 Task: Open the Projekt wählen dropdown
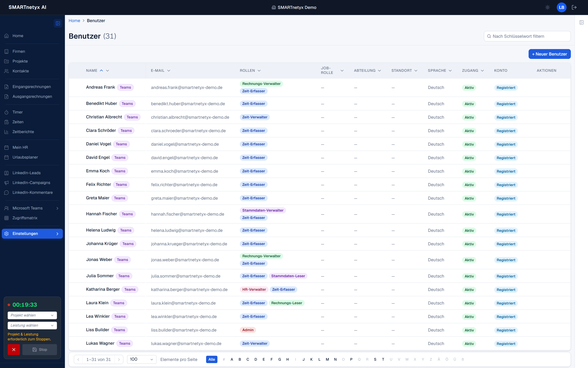[x=32, y=315]
